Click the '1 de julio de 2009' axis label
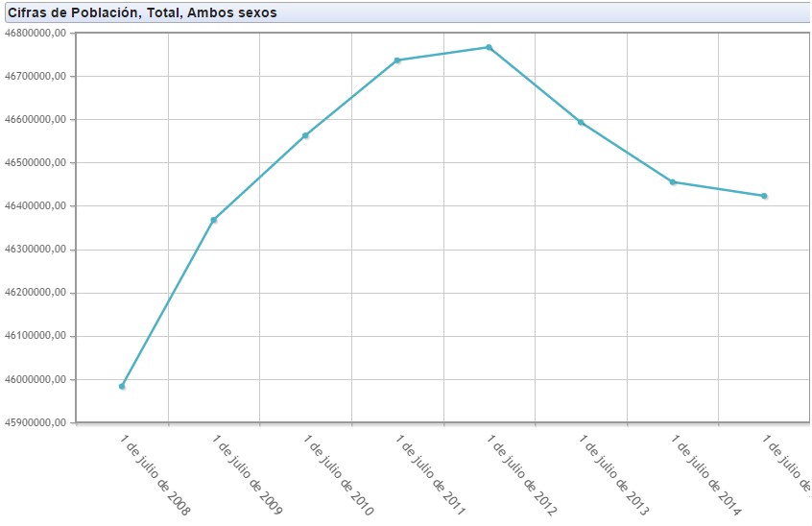The image size is (812, 526). 248,476
